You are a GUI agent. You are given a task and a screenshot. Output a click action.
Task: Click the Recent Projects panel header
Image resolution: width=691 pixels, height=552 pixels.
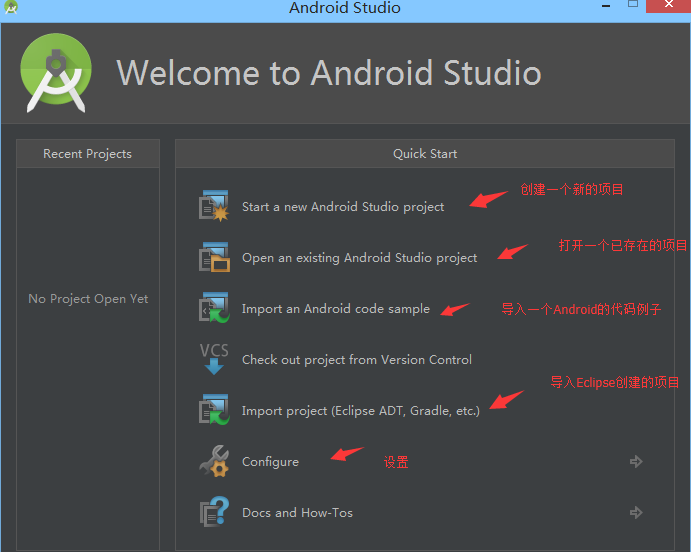88,154
